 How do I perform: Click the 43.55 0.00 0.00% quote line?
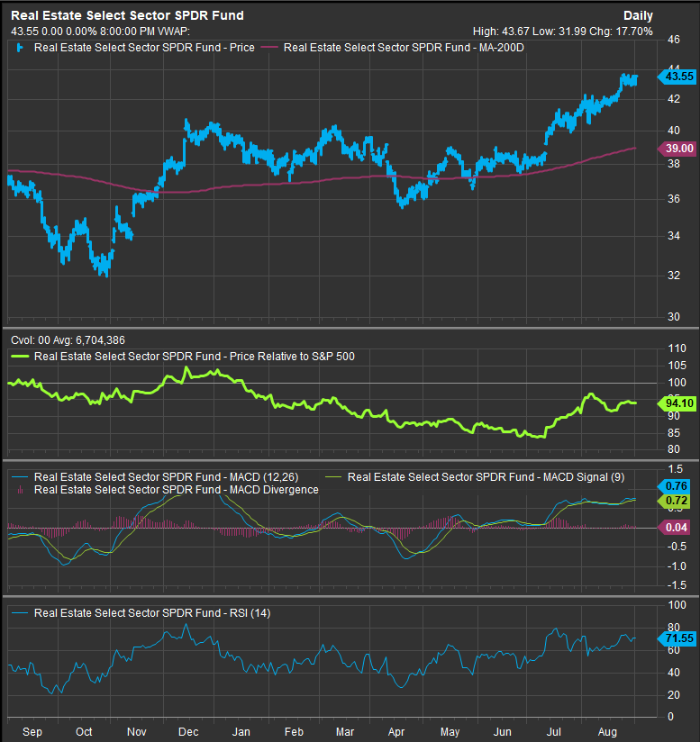(x=100, y=32)
